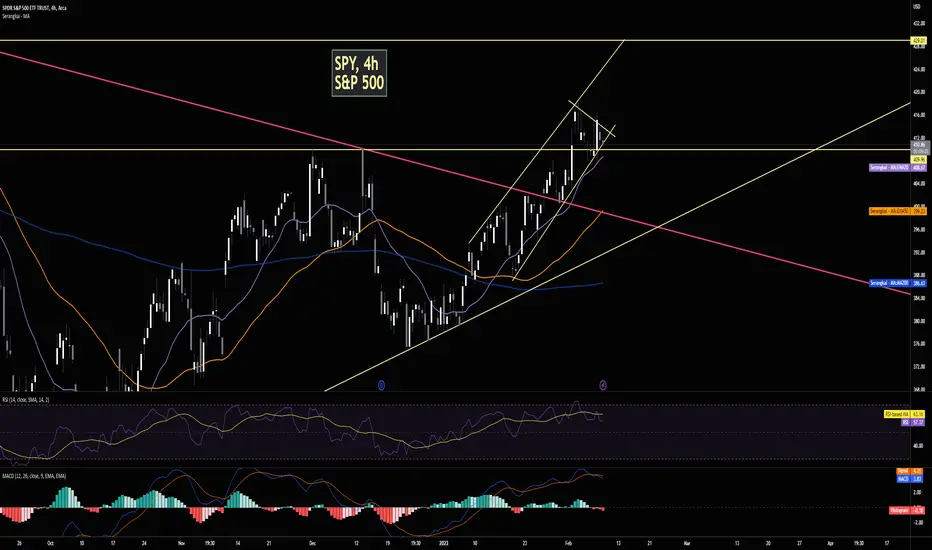The width and height of the screenshot is (932, 550).
Task: Click the yellow RSI-based MA value label
Action: point(904,414)
